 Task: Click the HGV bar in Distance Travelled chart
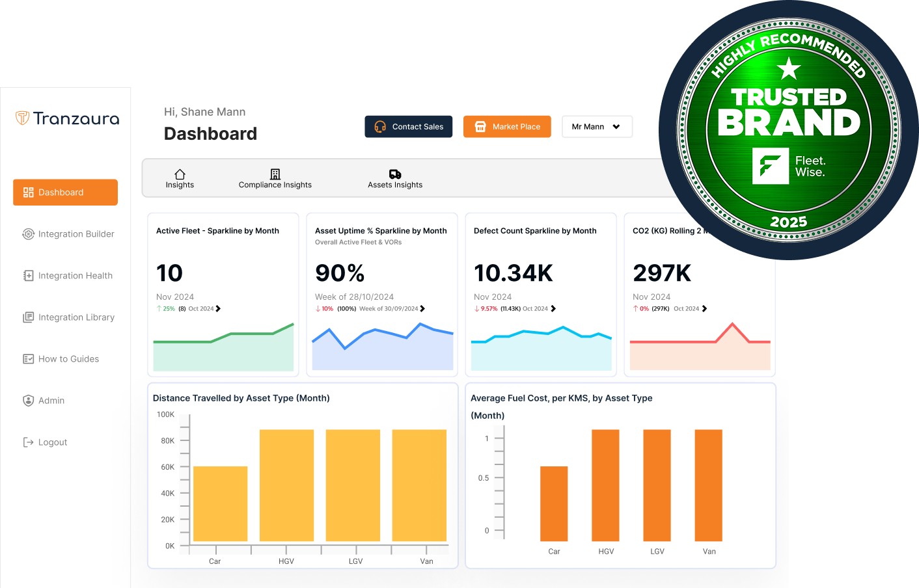coord(287,485)
